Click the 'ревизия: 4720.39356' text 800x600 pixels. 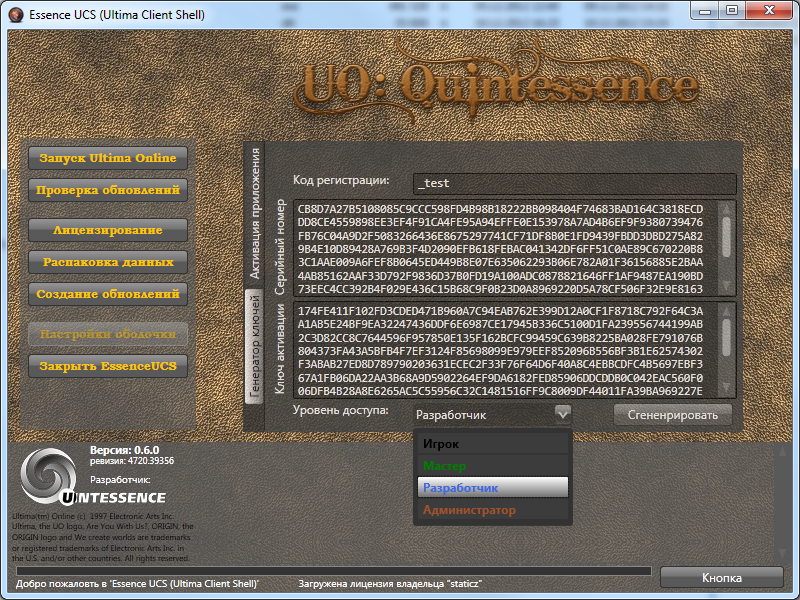tap(132, 461)
